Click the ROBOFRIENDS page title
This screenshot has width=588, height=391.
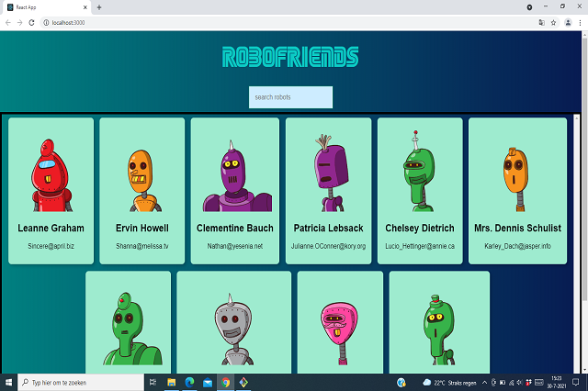pyautogui.click(x=290, y=57)
